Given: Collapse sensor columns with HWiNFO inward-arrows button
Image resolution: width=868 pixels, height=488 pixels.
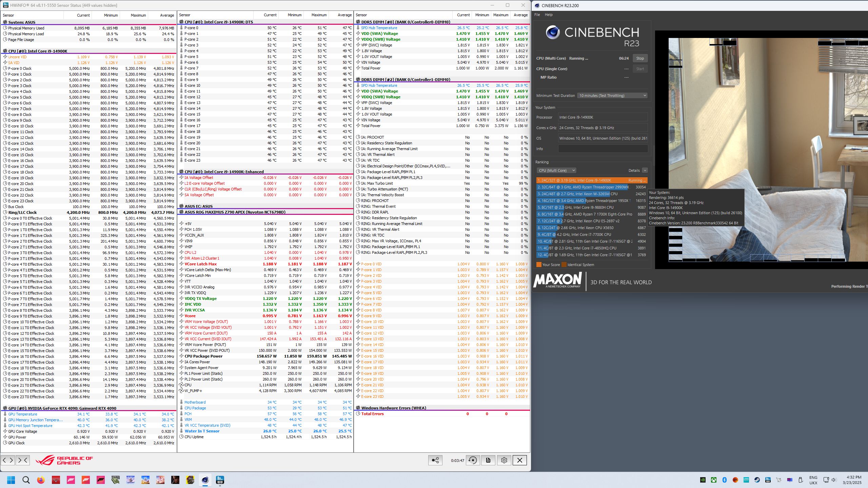Looking at the screenshot, I should 23,460.
